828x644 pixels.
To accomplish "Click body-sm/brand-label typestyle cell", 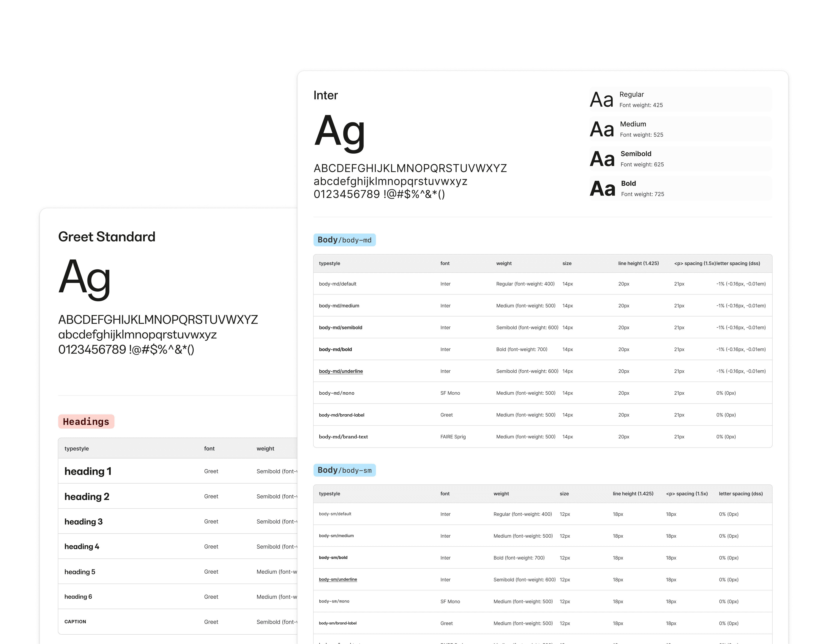I will click(x=338, y=623).
